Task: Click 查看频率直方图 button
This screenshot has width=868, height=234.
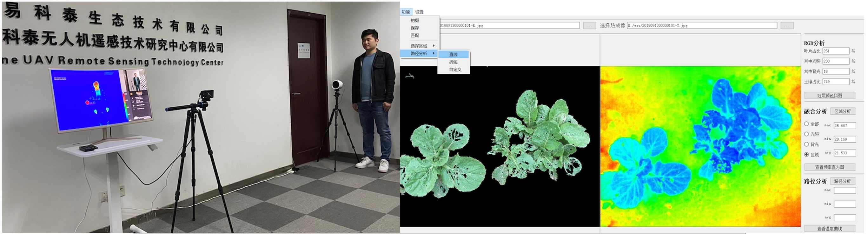Action: point(830,167)
